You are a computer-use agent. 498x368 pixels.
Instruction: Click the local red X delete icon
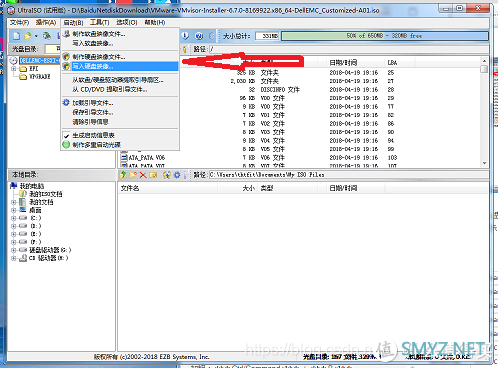[143, 175]
